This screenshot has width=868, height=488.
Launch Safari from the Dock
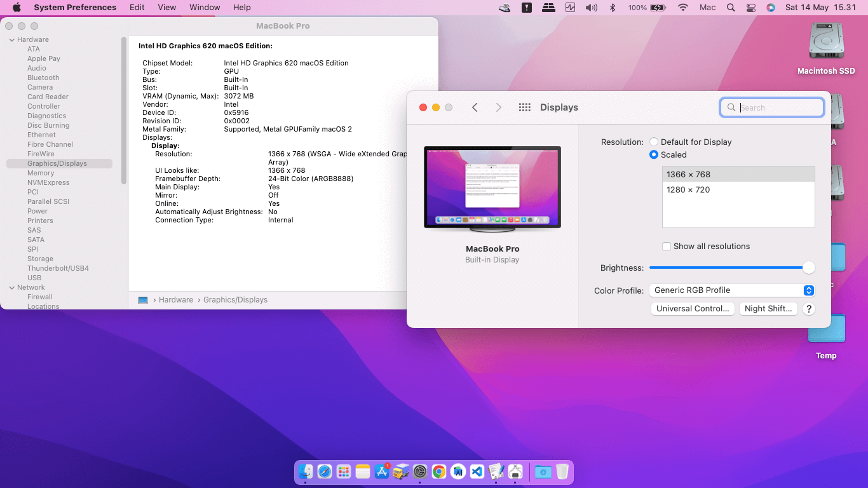(x=325, y=471)
